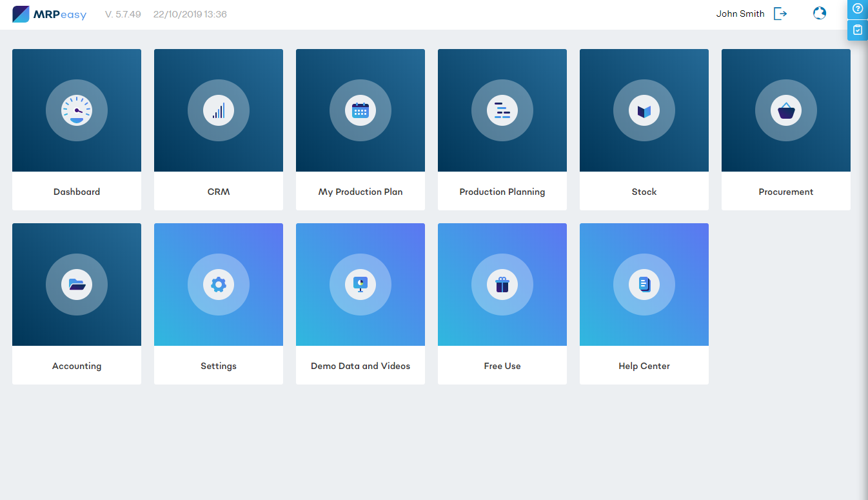Click the Free Use gift icon
This screenshot has height=500, width=868.
pyautogui.click(x=502, y=285)
